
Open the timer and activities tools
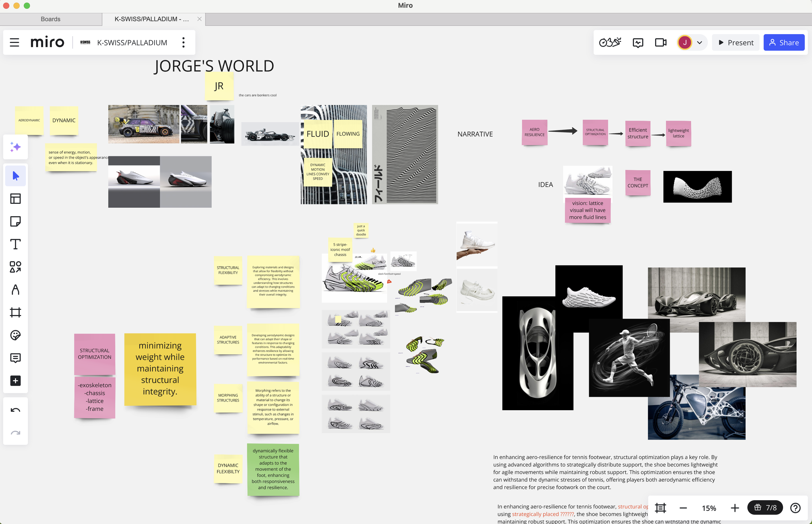[610, 43]
